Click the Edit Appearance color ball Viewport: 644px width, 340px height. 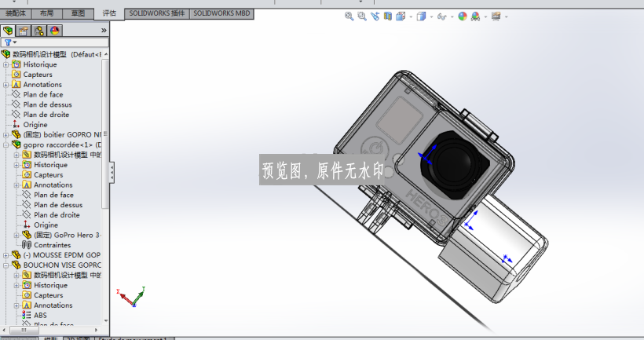463,16
